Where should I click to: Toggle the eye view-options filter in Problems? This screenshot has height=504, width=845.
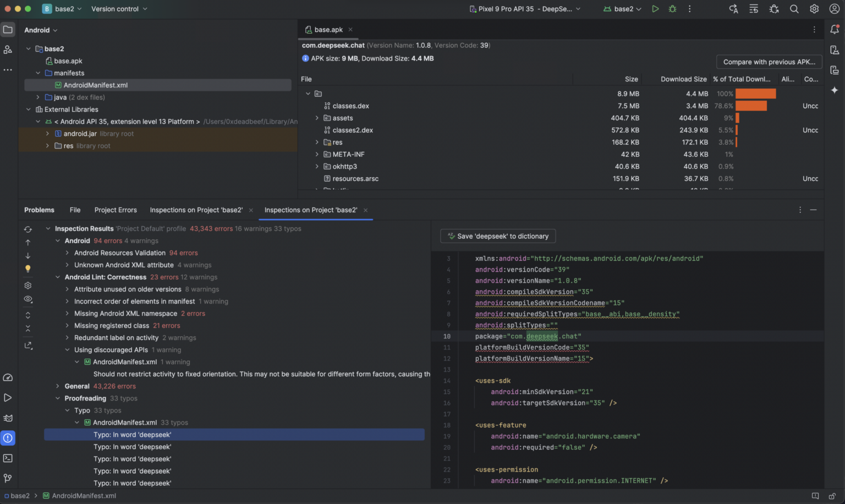coord(28,299)
